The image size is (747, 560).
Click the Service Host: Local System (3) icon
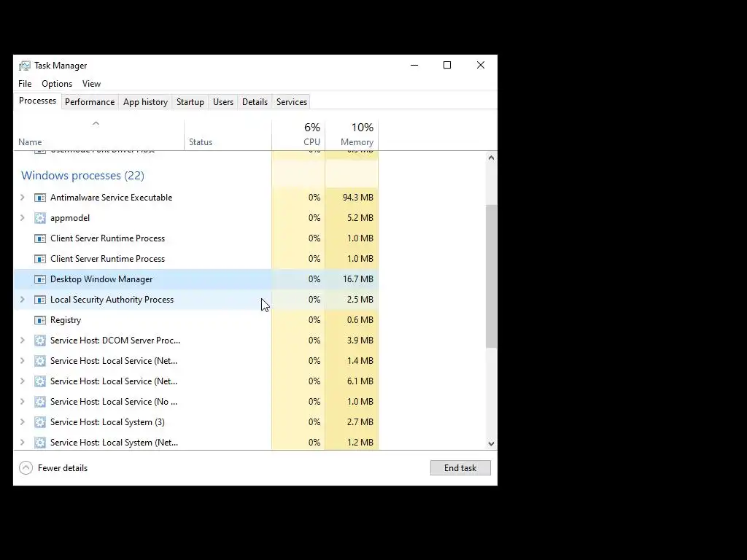pos(40,422)
